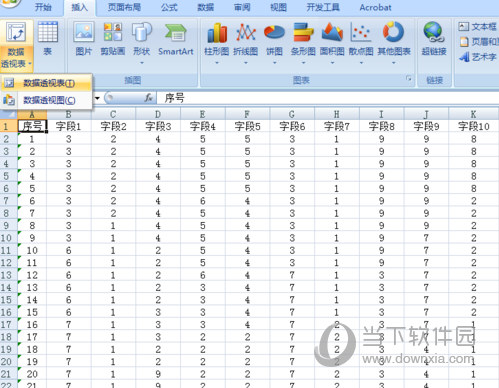
Task: Open the Shapes (形状) gallery
Action: 142,38
